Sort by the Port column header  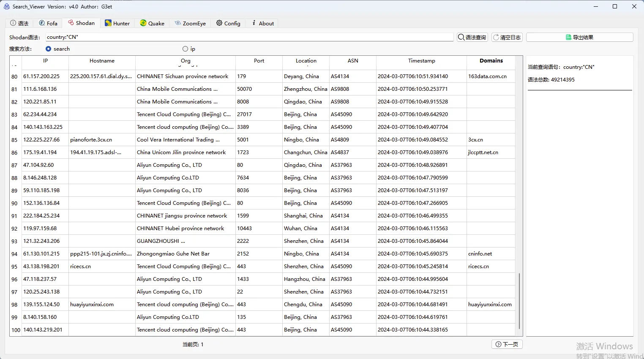259,61
